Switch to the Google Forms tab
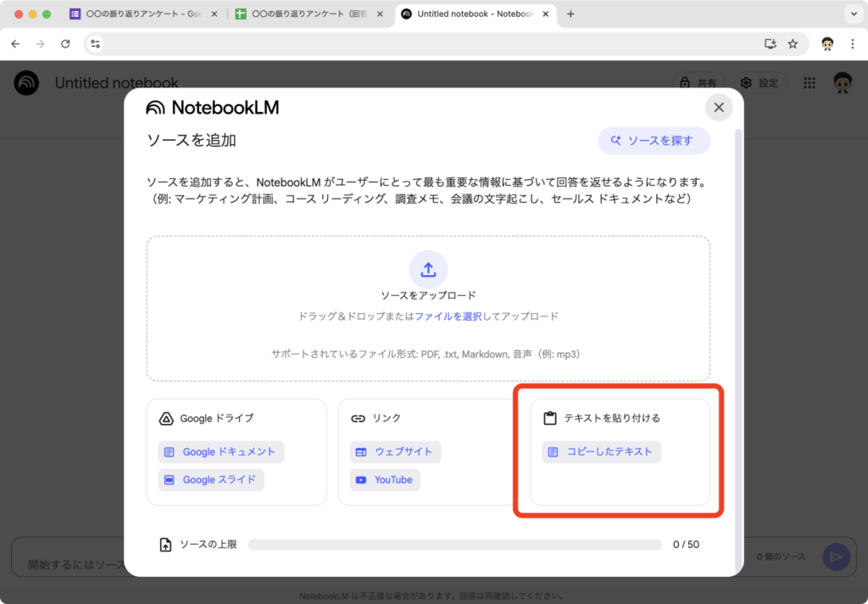868x604 pixels. 143,14
